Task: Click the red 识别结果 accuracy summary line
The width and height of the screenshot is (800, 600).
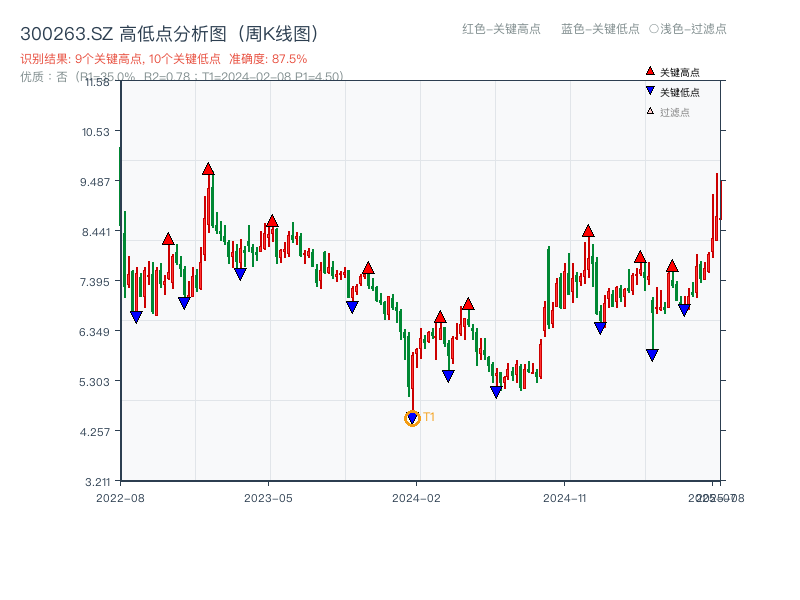Action: pos(164,59)
